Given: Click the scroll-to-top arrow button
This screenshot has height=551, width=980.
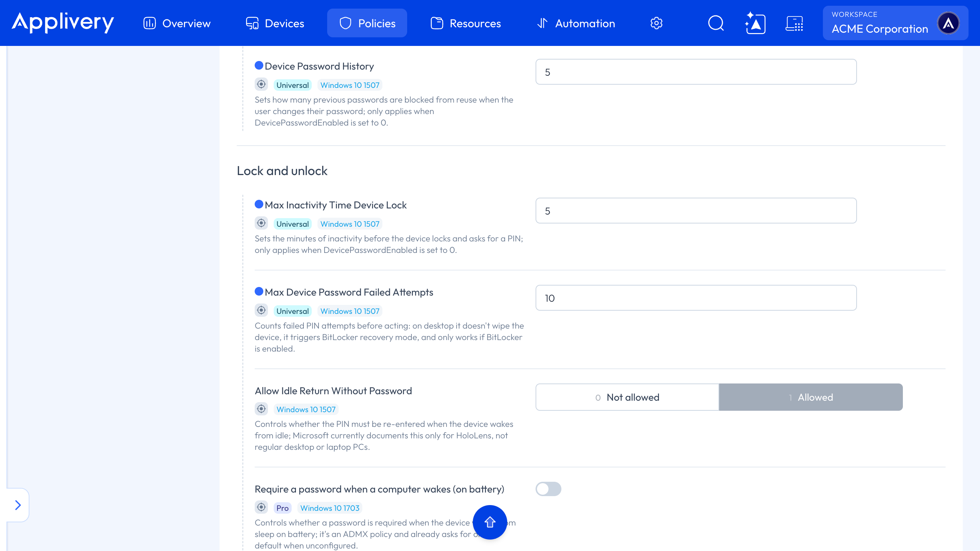Looking at the screenshot, I should coord(490,522).
